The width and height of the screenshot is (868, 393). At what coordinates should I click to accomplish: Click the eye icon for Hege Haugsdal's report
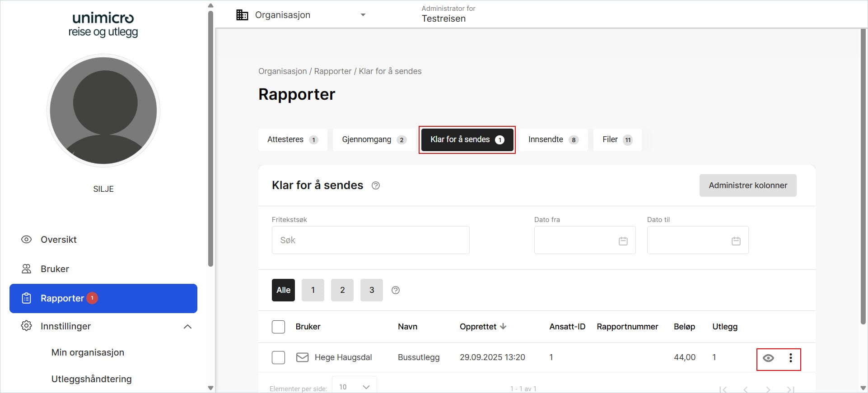tap(768, 358)
